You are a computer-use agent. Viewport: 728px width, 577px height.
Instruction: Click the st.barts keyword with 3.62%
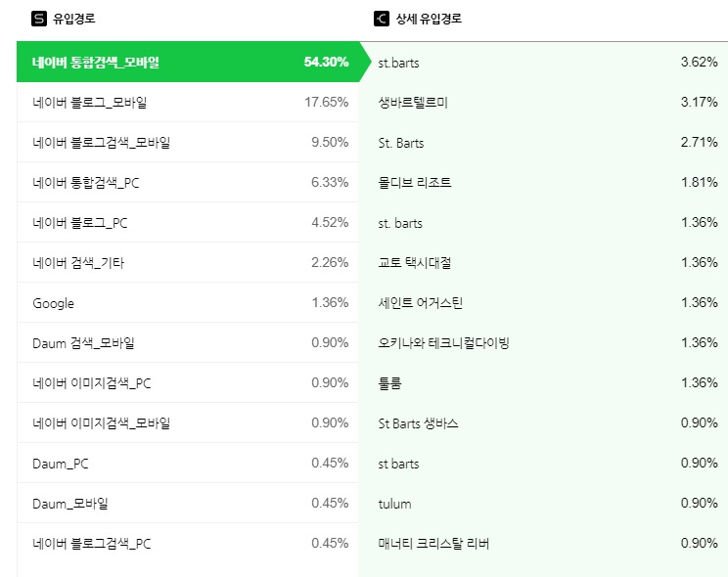(x=398, y=63)
